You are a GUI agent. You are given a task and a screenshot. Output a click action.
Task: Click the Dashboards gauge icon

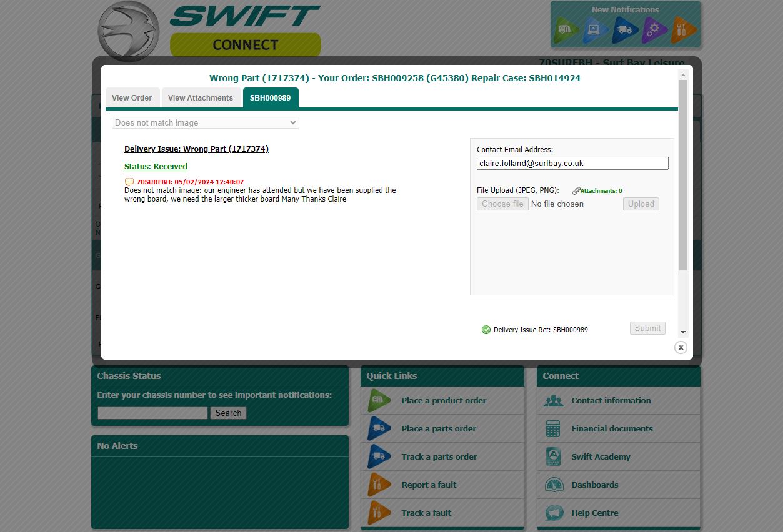554,485
